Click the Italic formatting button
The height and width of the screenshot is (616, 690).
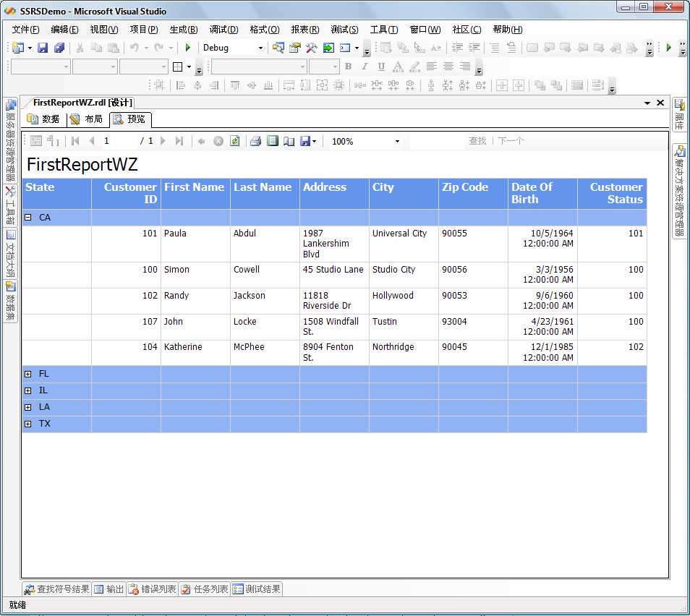pyautogui.click(x=365, y=67)
